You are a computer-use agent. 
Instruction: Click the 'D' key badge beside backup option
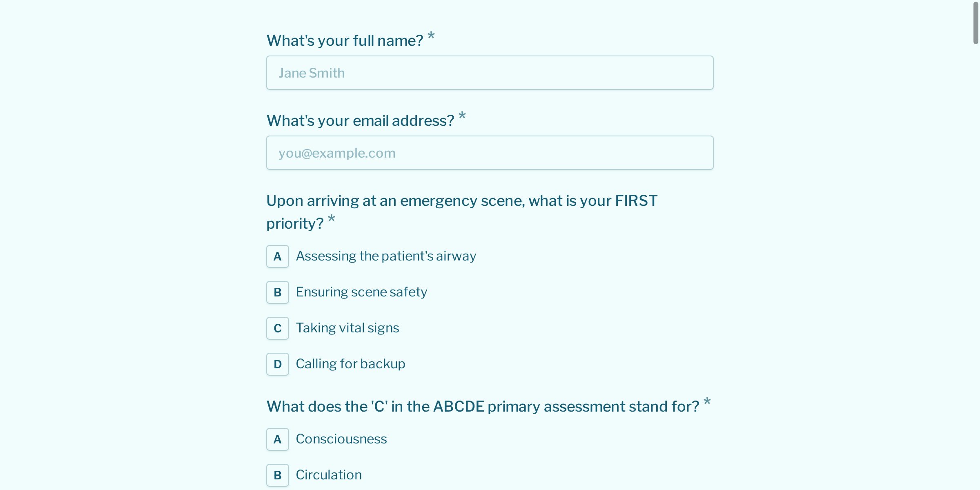tap(278, 364)
